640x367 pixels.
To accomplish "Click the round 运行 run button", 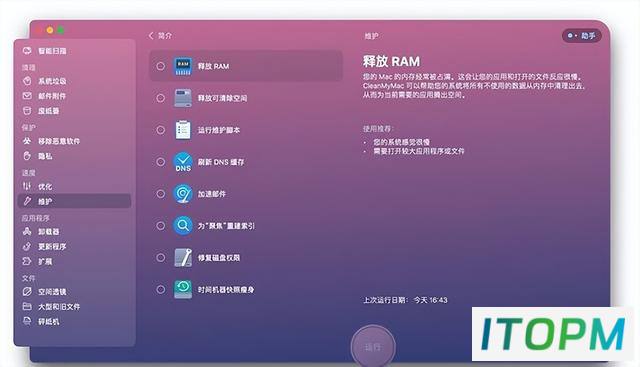I will coord(373,347).
